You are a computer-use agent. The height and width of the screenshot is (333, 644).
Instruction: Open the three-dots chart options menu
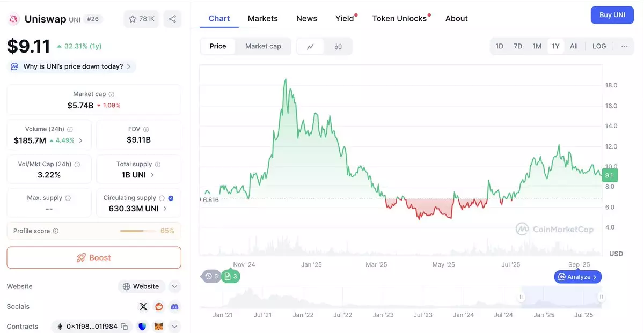pos(624,46)
